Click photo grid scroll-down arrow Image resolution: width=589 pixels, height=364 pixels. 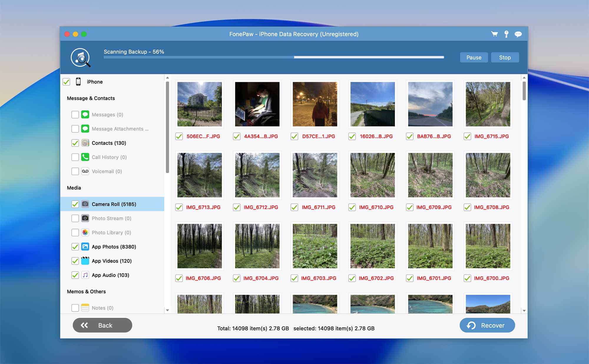tap(524, 310)
